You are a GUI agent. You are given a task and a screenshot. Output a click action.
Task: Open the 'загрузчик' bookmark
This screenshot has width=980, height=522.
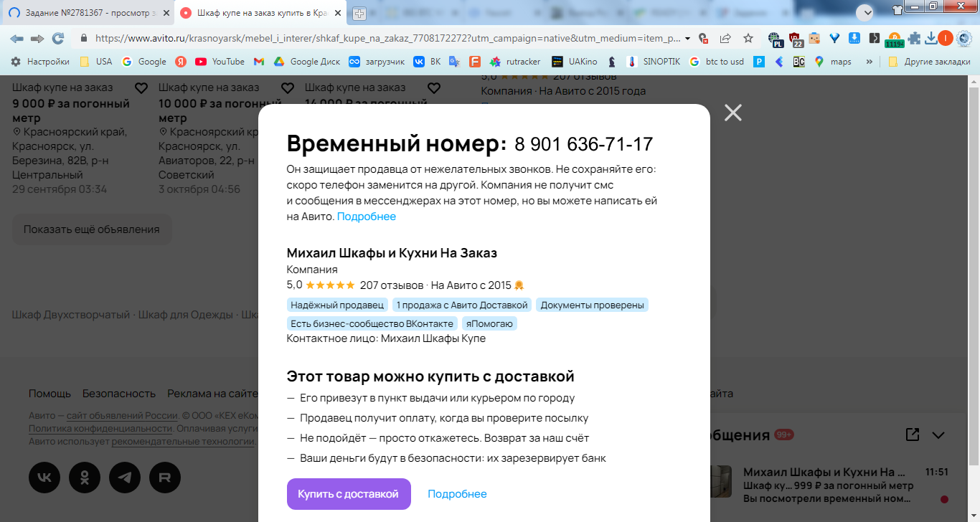[377, 62]
